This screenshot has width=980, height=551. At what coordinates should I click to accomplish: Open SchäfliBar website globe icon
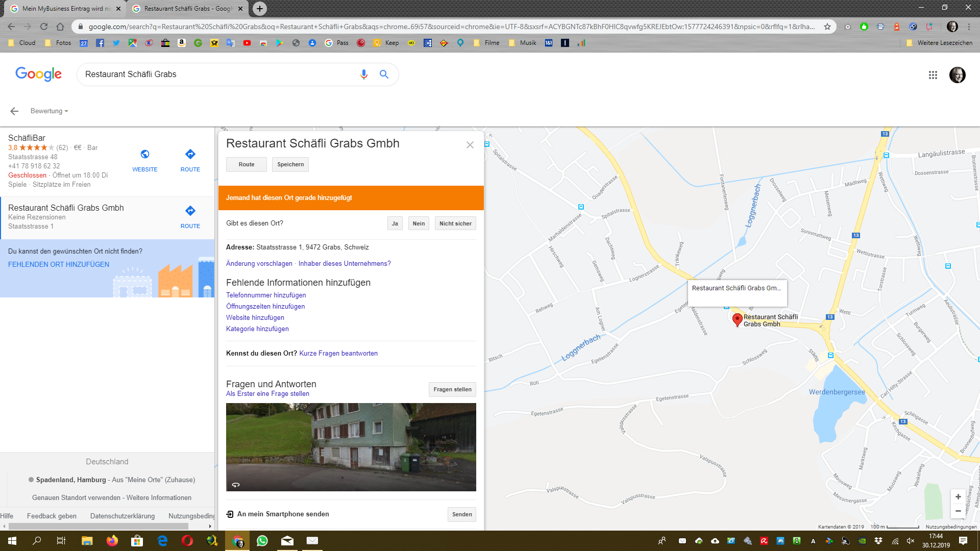(145, 154)
